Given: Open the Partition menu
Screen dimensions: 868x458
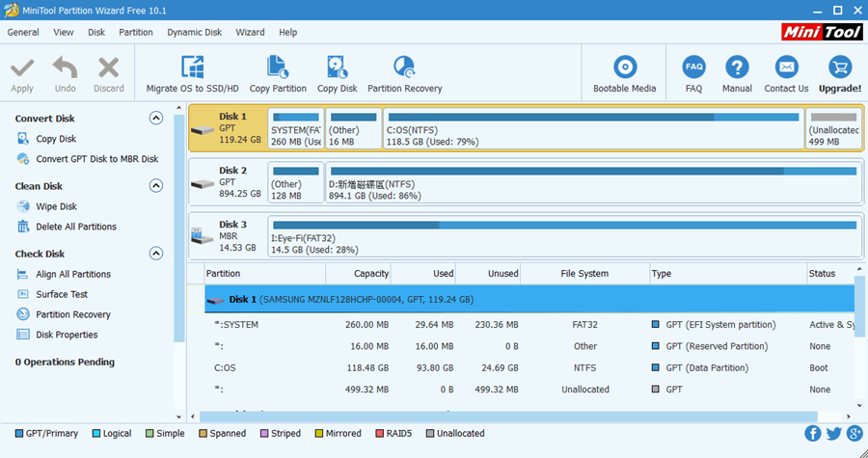Looking at the screenshot, I should (x=136, y=32).
